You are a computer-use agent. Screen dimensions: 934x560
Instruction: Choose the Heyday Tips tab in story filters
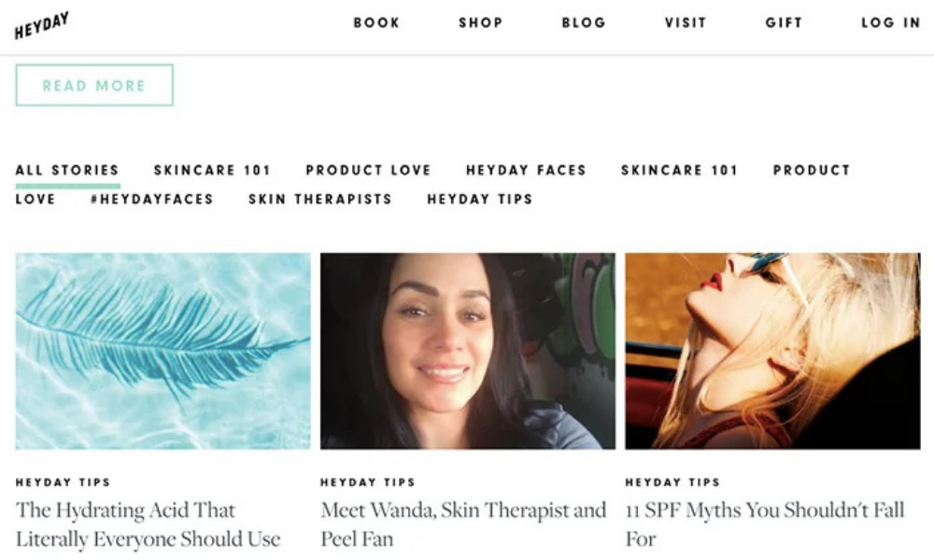tap(480, 199)
